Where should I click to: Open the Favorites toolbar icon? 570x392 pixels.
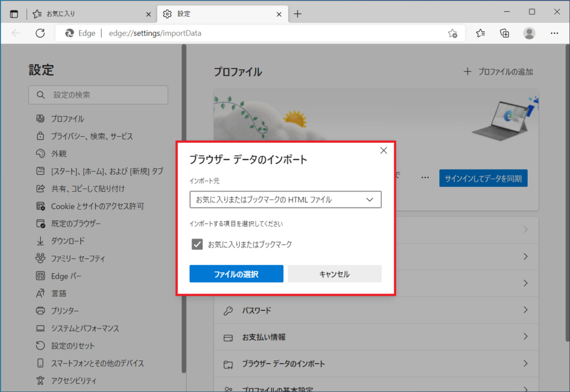point(480,33)
